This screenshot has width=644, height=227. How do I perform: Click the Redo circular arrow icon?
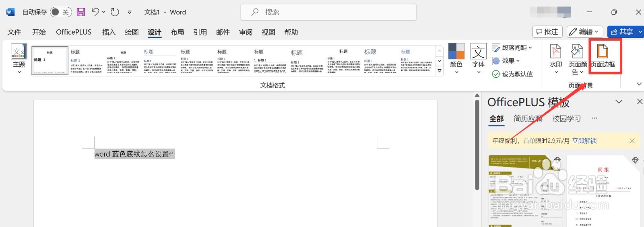pyautogui.click(x=115, y=12)
